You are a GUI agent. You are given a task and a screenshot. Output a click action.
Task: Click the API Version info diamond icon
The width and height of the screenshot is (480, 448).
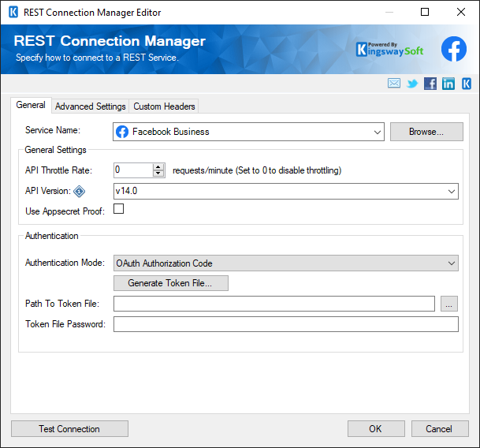tap(80, 191)
